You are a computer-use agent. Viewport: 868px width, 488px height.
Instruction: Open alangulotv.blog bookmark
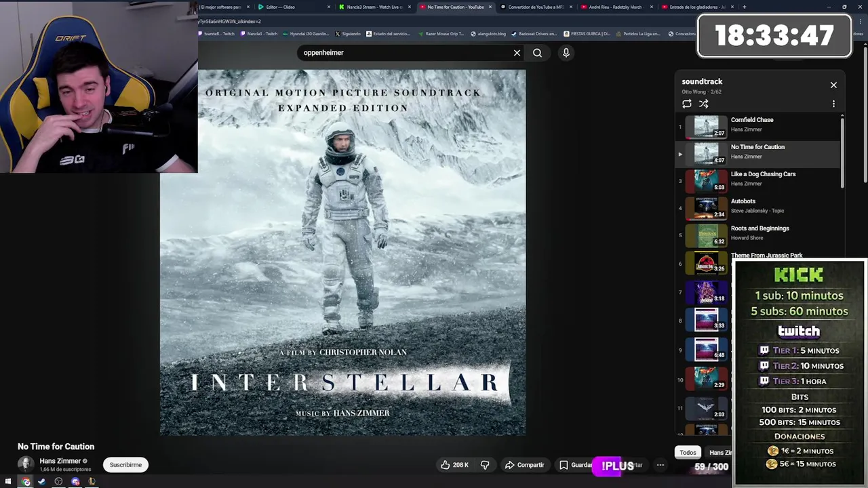pos(488,33)
